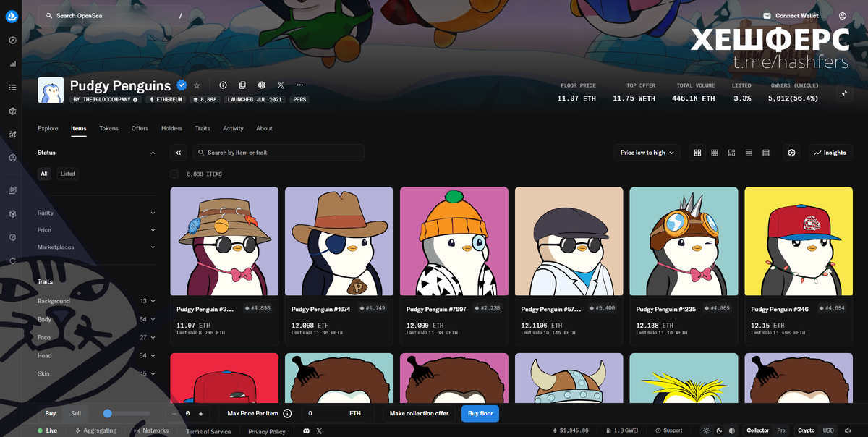Switch to Buy mode
The image size is (868, 437).
51,413
